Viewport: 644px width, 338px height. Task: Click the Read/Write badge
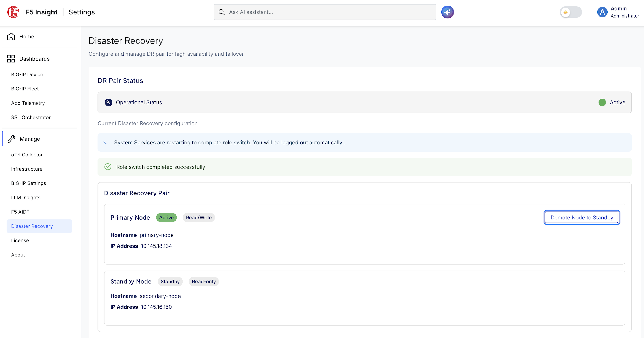(x=199, y=218)
